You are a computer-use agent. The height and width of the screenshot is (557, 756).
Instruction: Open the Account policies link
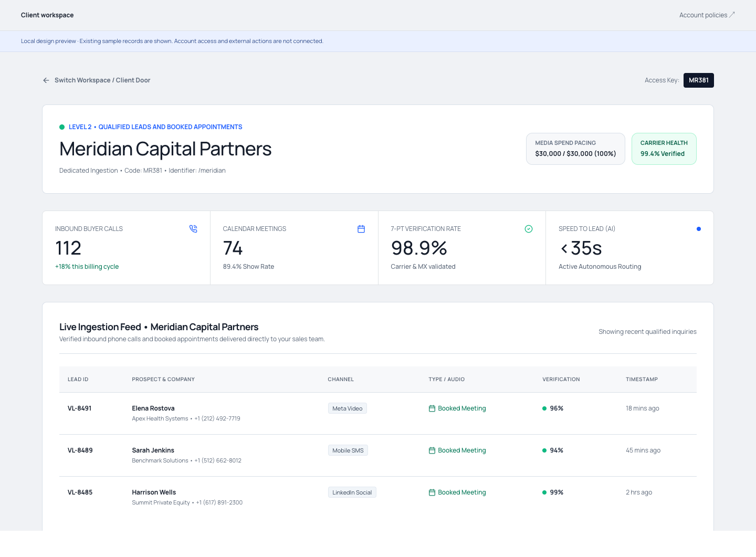[x=707, y=15]
